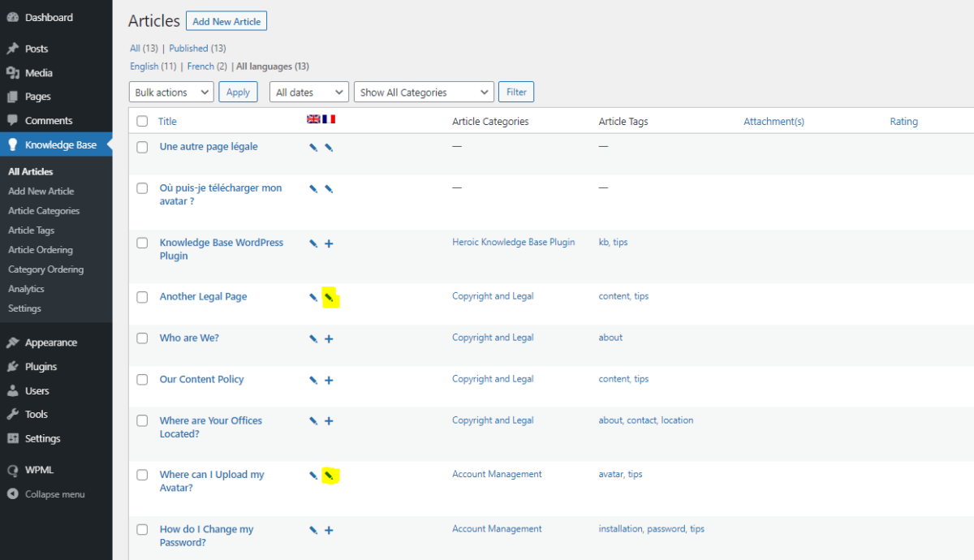Screen dimensions: 974x560
Task: Click the Appearance paintbrush icon
Action: tap(12, 342)
